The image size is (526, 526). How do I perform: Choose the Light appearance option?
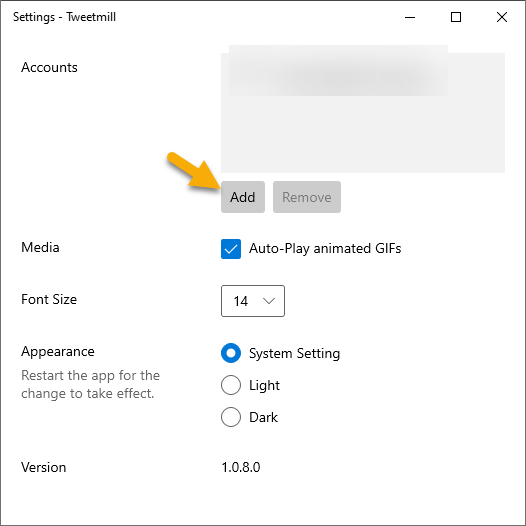231,385
